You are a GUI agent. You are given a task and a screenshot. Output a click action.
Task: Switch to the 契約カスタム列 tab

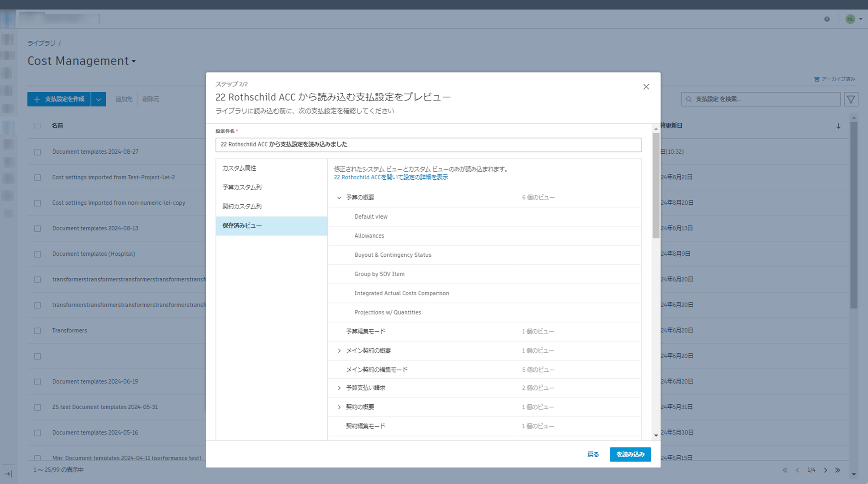point(241,206)
